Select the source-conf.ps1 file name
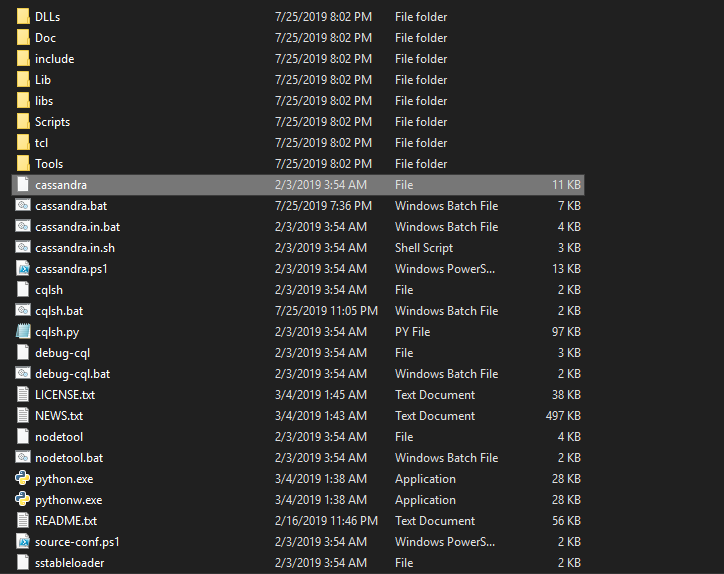 tap(77, 542)
